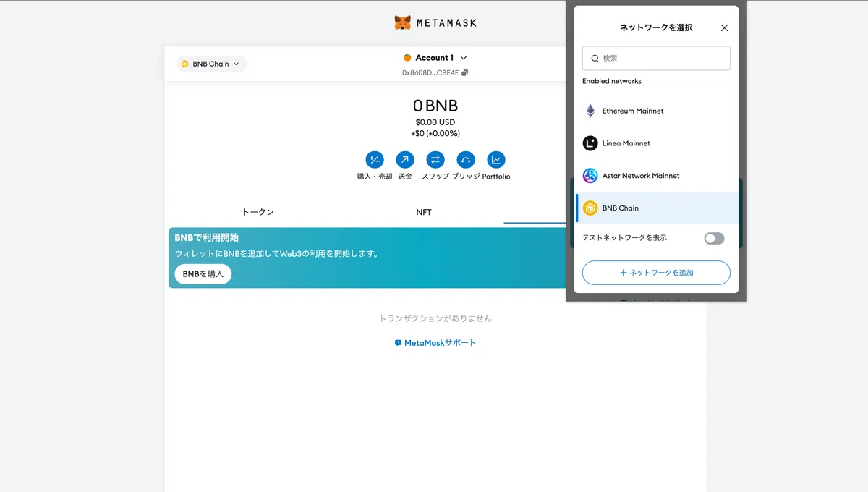Click the MetaMask fox logo
Screen dimensions: 868x492
(403, 22)
